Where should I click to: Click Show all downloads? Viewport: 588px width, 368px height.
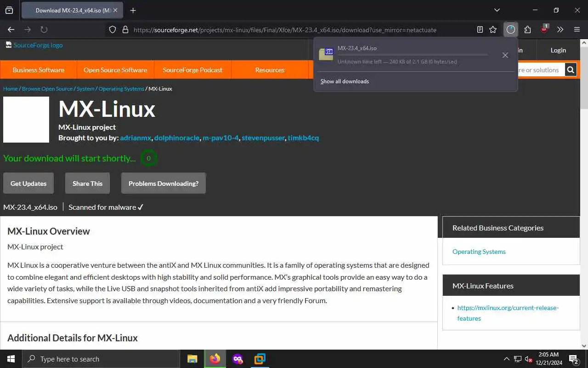coord(345,81)
